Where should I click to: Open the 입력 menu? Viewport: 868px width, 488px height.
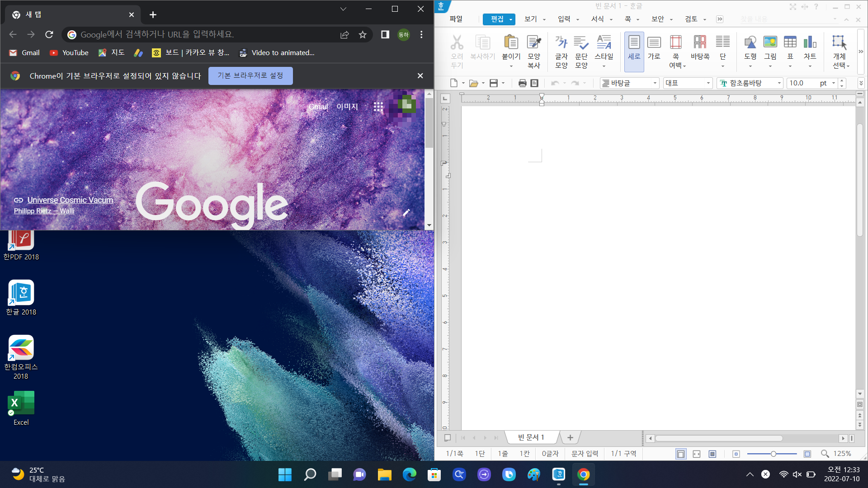coord(564,19)
